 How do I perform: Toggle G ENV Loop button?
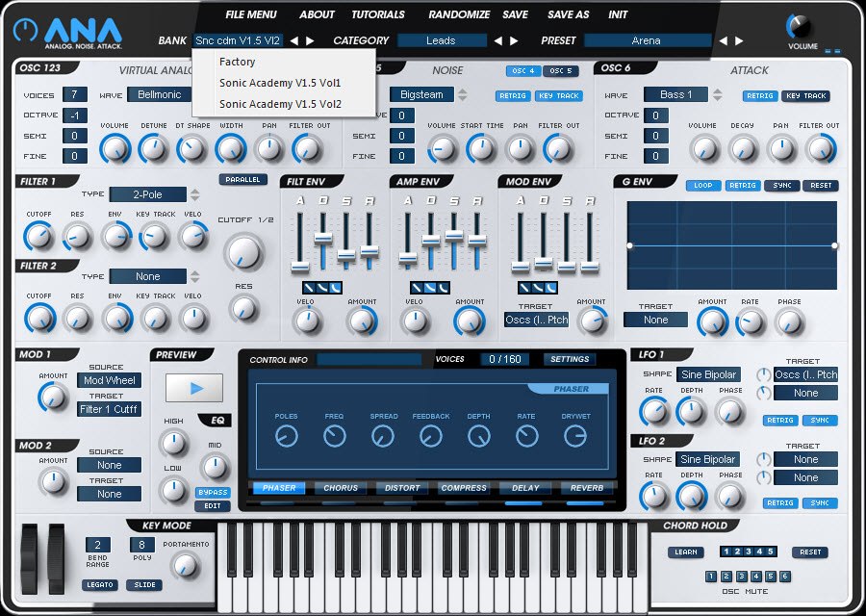pos(703,185)
